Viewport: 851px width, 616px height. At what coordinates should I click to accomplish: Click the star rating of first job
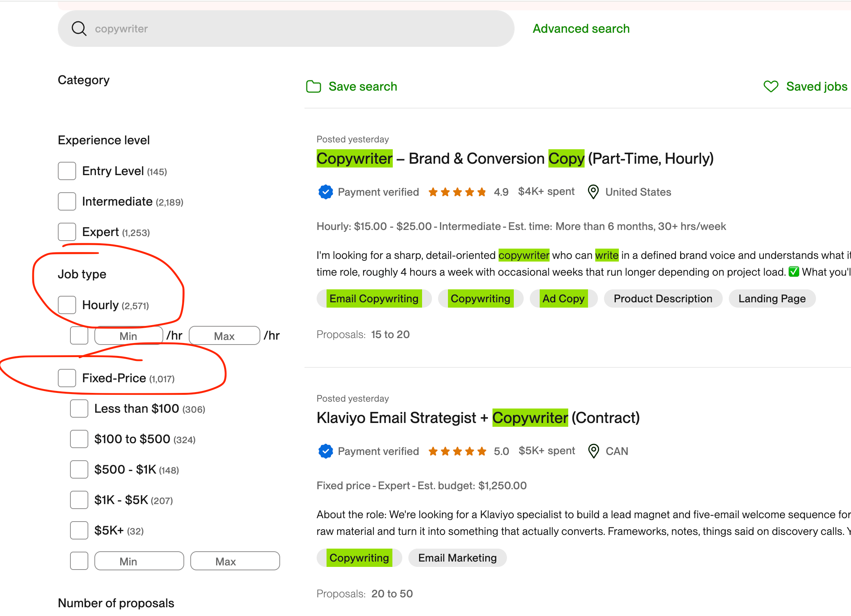[x=457, y=192]
